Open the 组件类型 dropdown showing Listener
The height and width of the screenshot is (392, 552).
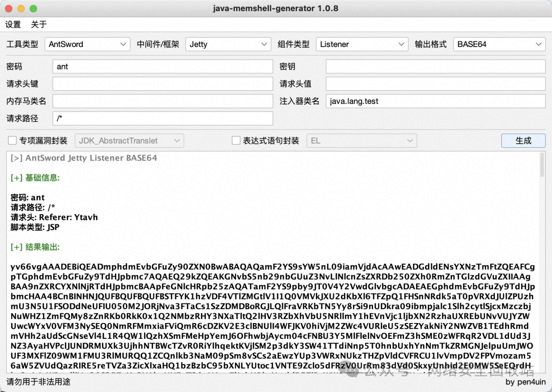coord(362,44)
